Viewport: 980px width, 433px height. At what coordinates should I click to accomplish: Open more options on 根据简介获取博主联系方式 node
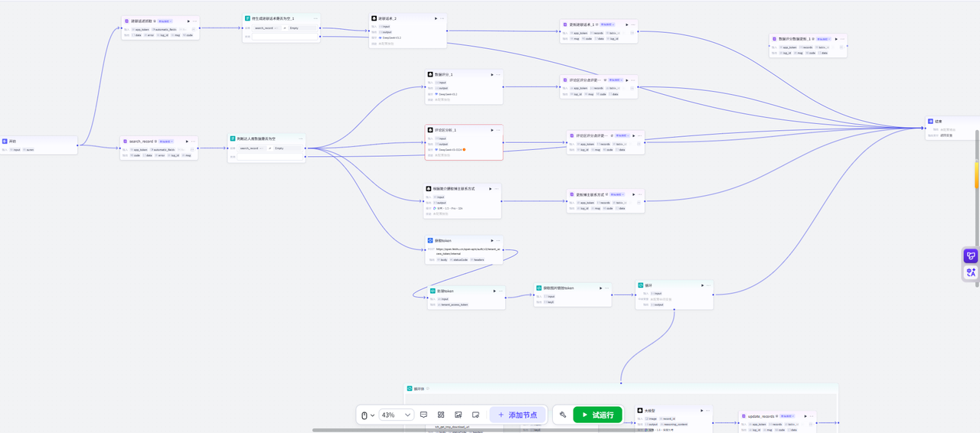click(x=496, y=188)
